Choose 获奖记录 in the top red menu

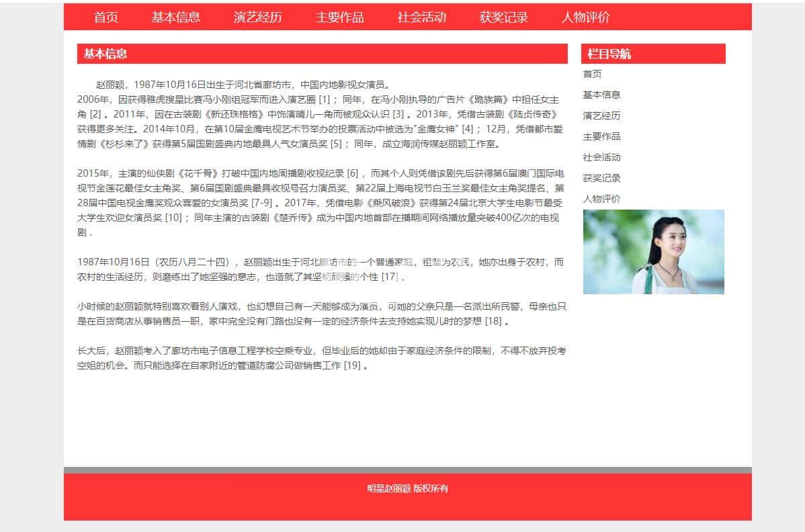click(x=503, y=17)
